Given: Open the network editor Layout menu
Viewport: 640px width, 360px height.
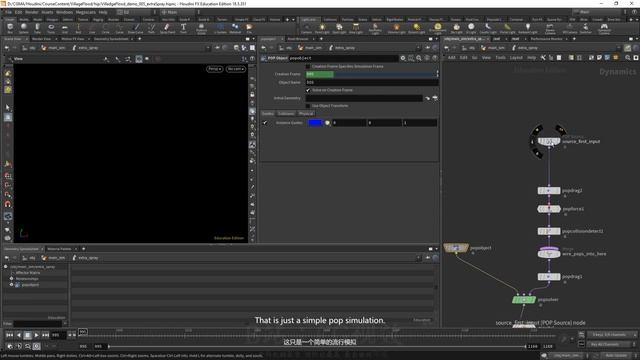Looking at the screenshot, I should pos(516,58).
